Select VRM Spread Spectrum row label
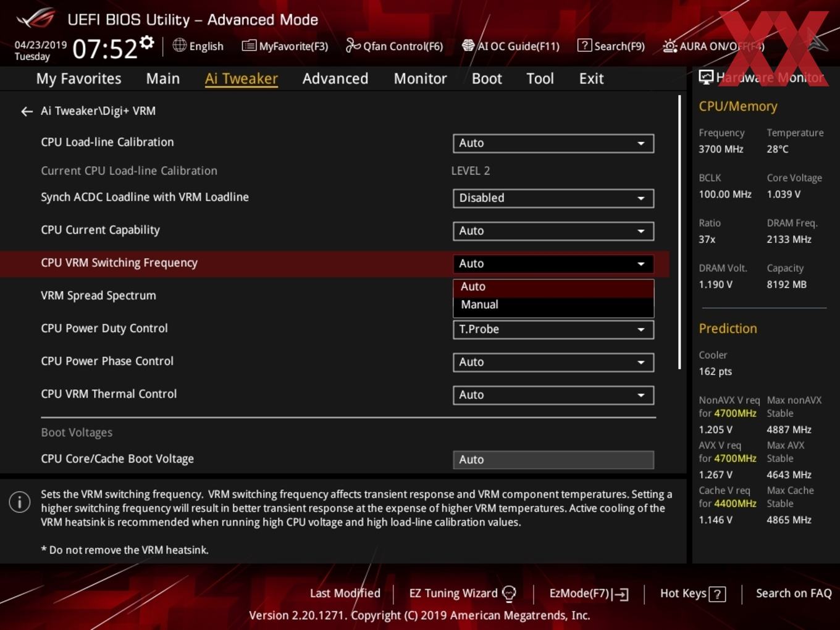The width and height of the screenshot is (840, 630). tap(98, 296)
